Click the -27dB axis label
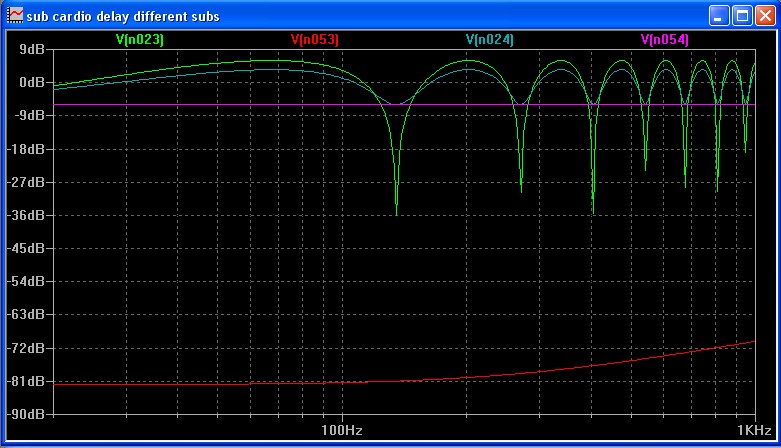The image size is (781, 448). tap(26, 182)
